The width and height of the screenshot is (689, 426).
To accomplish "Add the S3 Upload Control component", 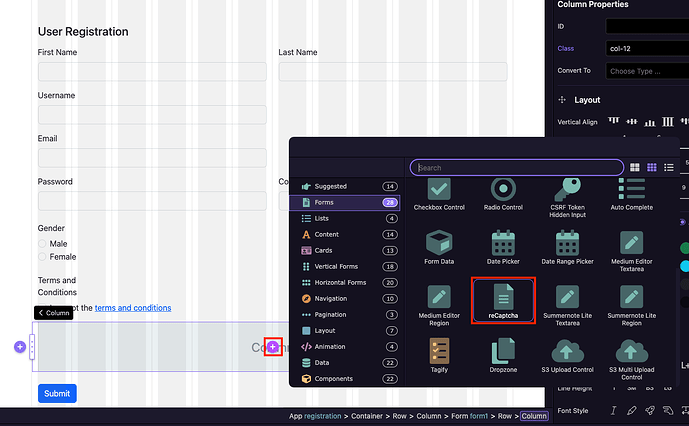I will (567, 356).
